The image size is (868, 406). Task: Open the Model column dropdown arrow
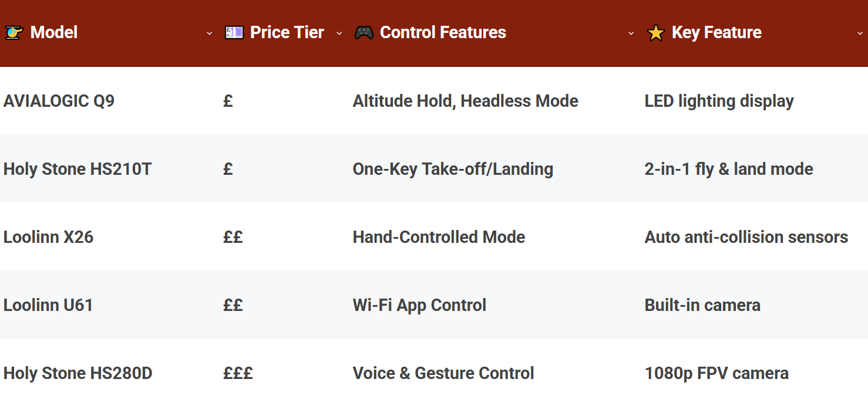coord(210,33)
